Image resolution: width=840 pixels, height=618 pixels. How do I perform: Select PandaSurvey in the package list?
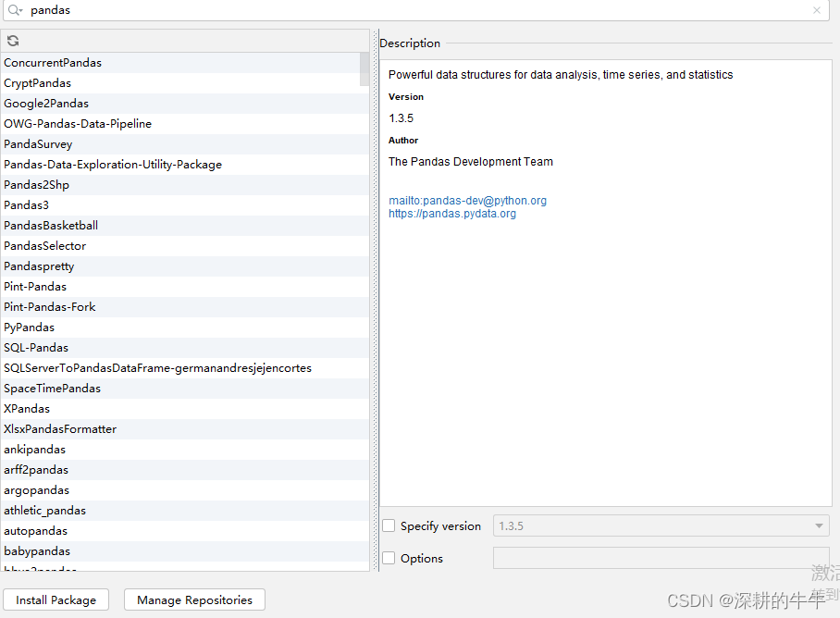[185, 144]
